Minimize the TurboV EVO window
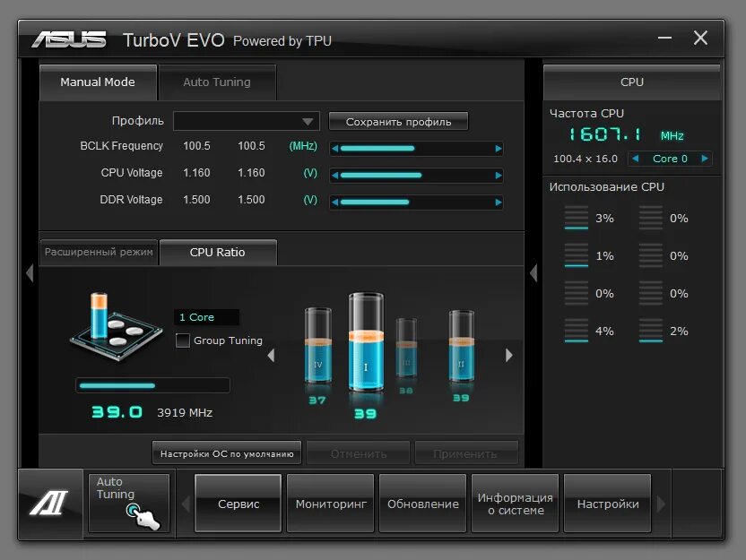Viewport: 746px width, 560px height. tap(664, 38)
